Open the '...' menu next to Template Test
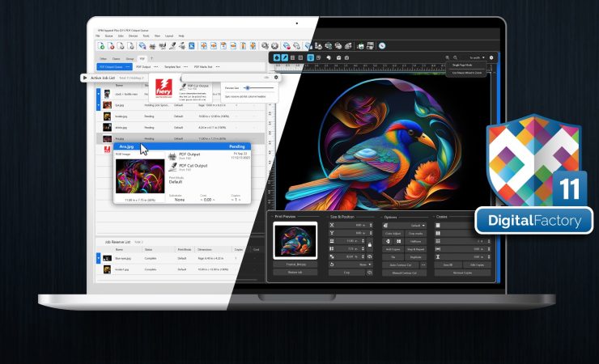This screenshot has height=364, width=599. (185, 67)
